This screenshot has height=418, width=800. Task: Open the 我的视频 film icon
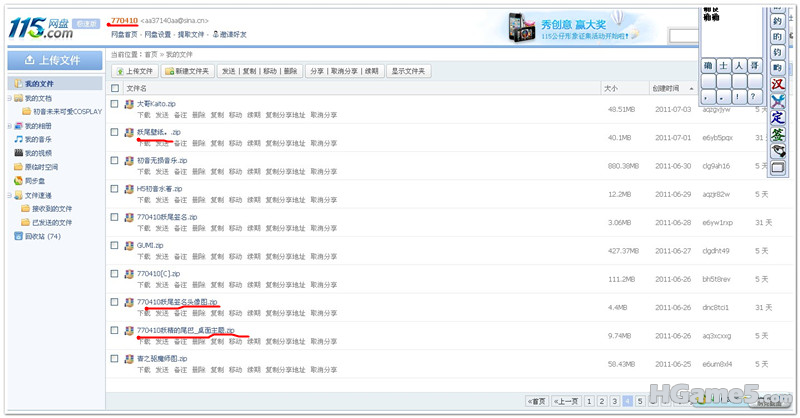19,153
